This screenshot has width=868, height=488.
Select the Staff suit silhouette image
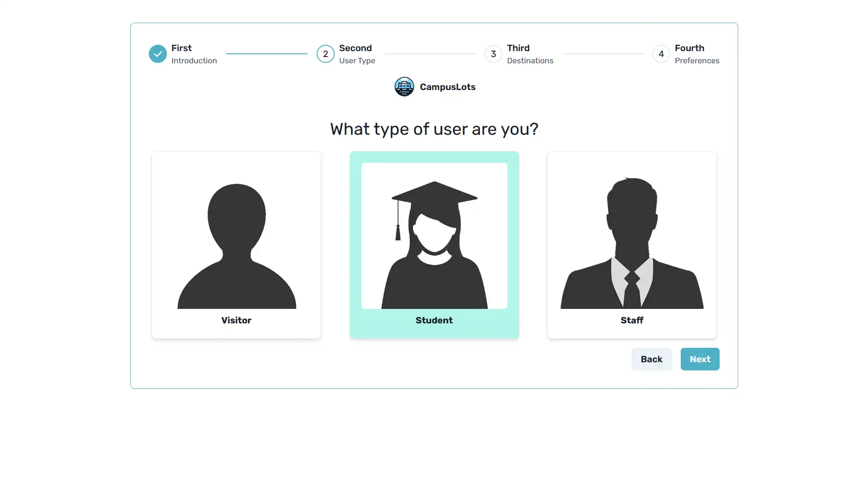[x=632, y=236]
